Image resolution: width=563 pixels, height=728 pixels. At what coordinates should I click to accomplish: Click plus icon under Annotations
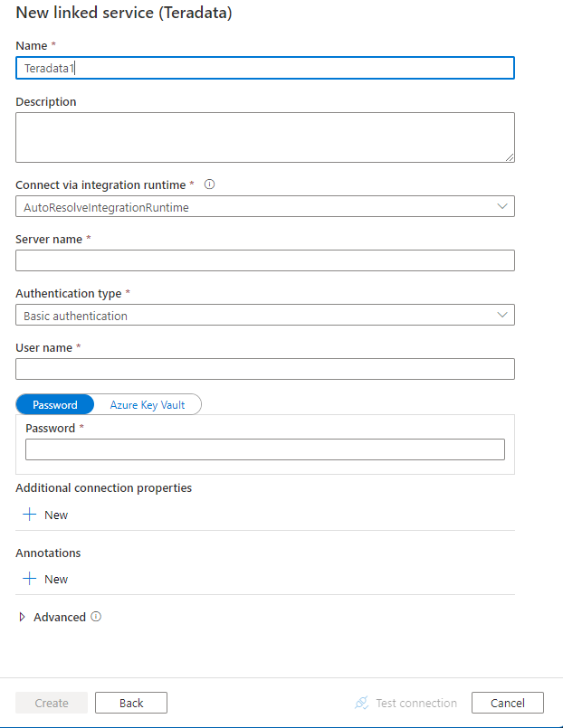click(29, 579)
